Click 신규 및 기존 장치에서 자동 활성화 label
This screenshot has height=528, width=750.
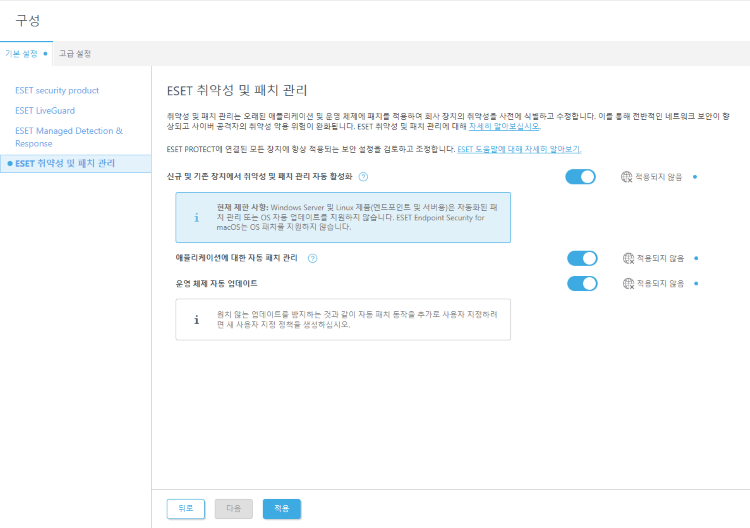(260, 177)
